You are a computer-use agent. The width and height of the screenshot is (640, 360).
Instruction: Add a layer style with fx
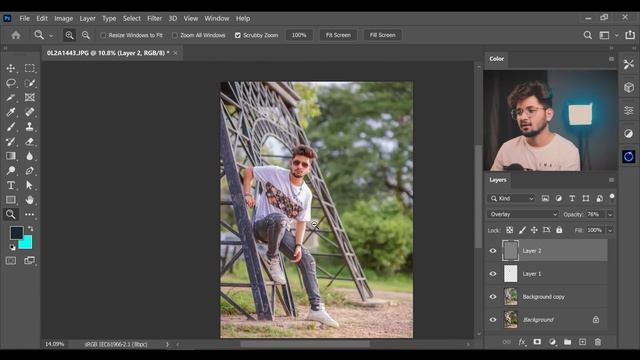click(x=522, y=342)
